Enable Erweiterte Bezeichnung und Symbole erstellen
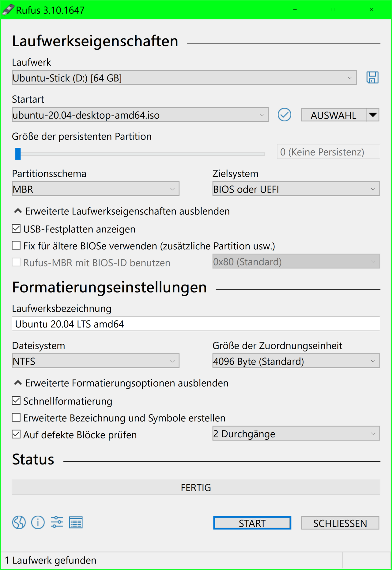This screenshot has height=570, width=392. (16, 418)
